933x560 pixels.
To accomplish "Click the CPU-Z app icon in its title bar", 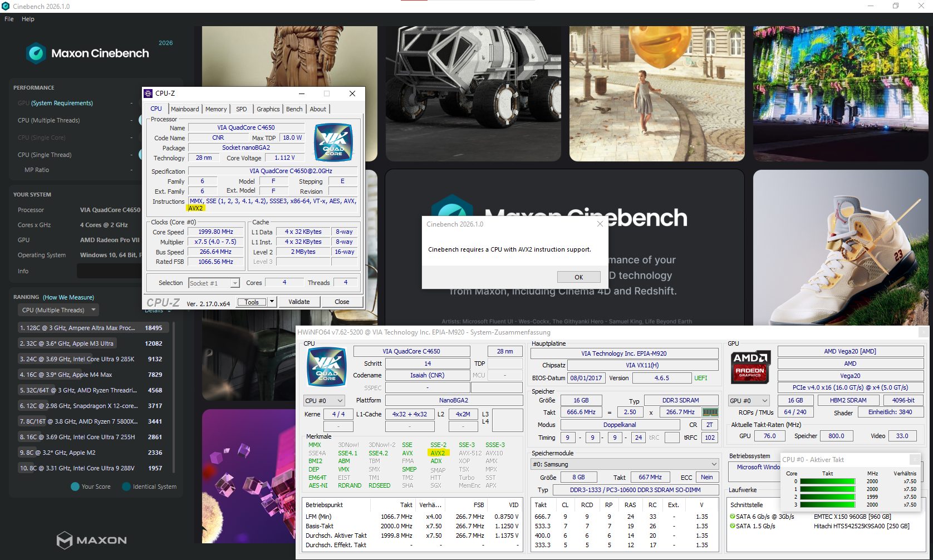I will 148,94.
